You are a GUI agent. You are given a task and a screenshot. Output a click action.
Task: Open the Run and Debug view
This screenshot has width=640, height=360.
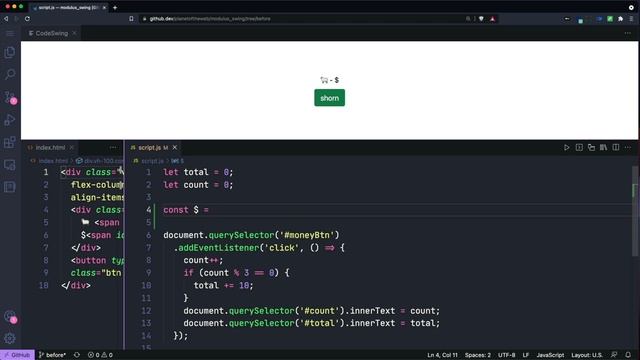tap(10, 120)
